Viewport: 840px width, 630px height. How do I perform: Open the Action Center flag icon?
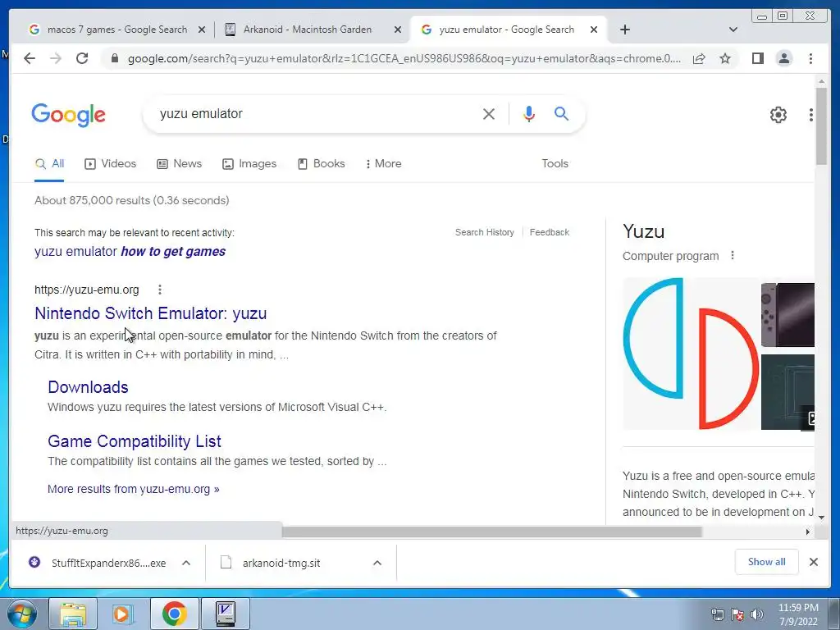coord(737,614)
